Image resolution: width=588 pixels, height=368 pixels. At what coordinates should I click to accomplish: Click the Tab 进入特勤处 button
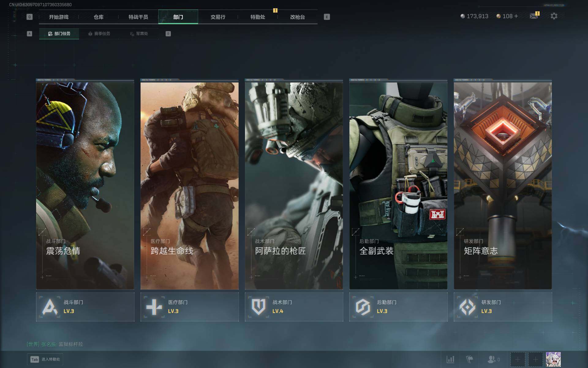(x=45, y=359)
